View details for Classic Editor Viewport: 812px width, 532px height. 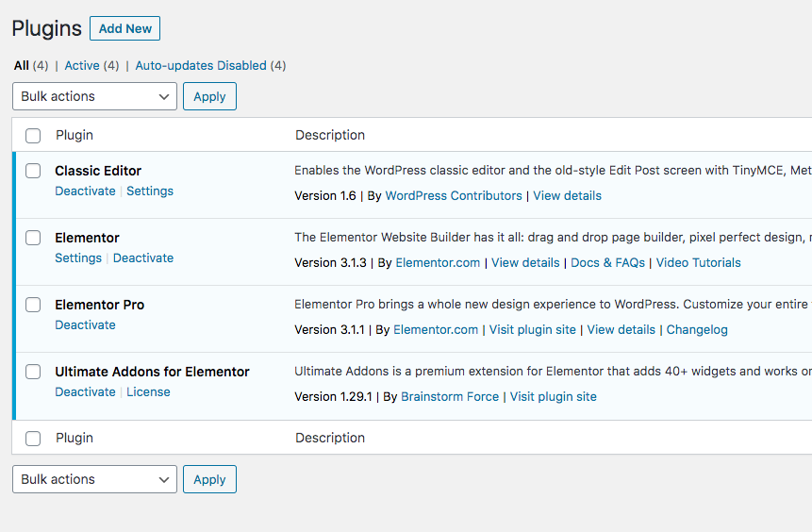567,196
